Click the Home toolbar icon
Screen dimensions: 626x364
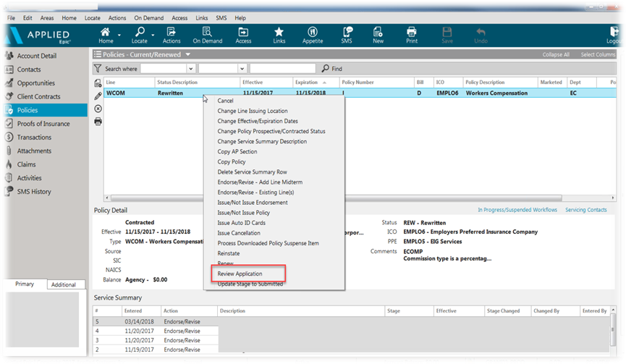coord(106,35)
